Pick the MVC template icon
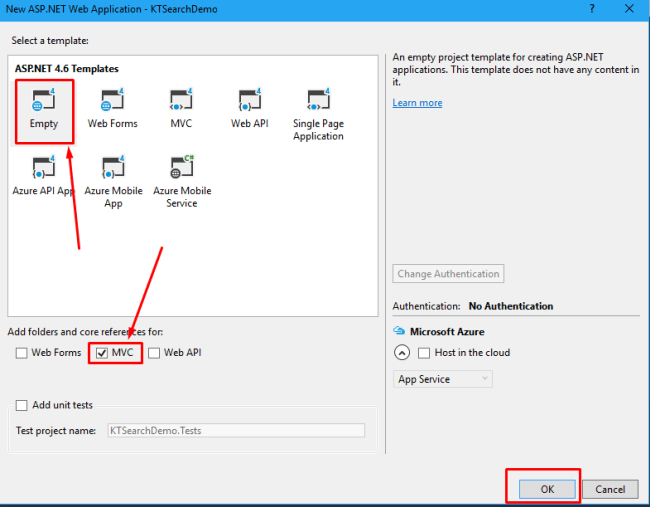Viewport: 650px width, 507px height. point(181,100)
